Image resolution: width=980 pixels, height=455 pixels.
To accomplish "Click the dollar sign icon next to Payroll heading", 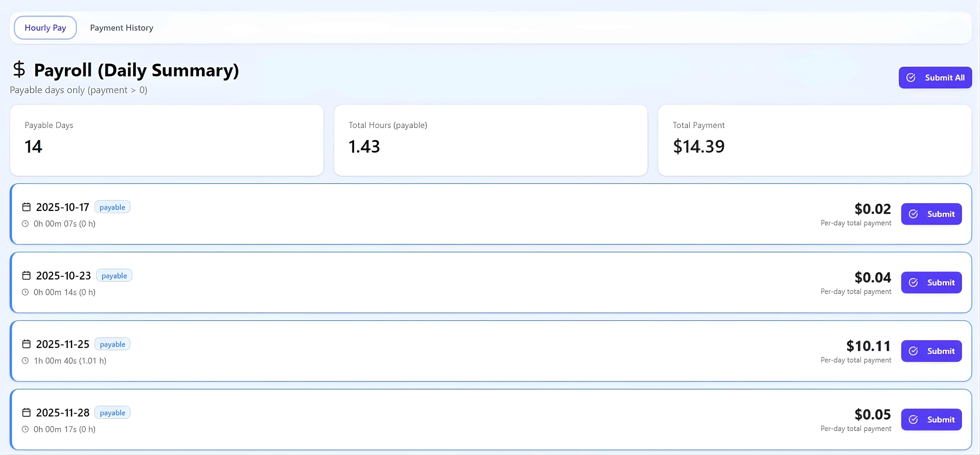I will pos(19,70).
